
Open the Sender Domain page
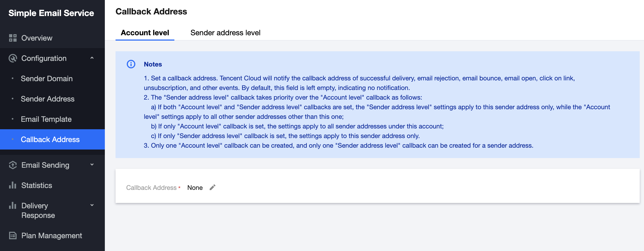pyautogui.click(x=47, y=79)
